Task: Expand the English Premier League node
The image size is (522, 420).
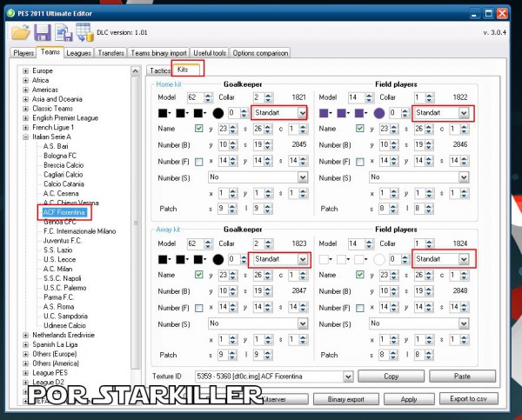Action: (x=25, y=118)
